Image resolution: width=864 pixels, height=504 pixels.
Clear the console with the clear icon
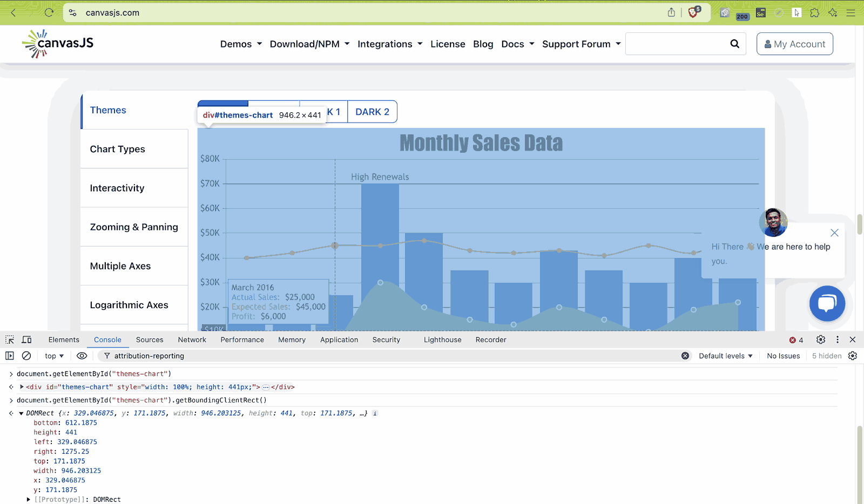point(26,356)
